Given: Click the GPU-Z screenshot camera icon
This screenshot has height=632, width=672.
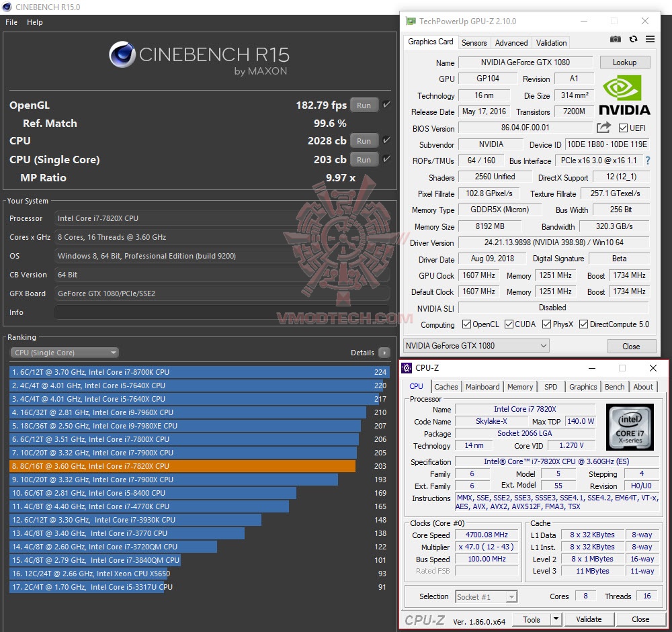Looking at the screenshot, I should 615,40.
